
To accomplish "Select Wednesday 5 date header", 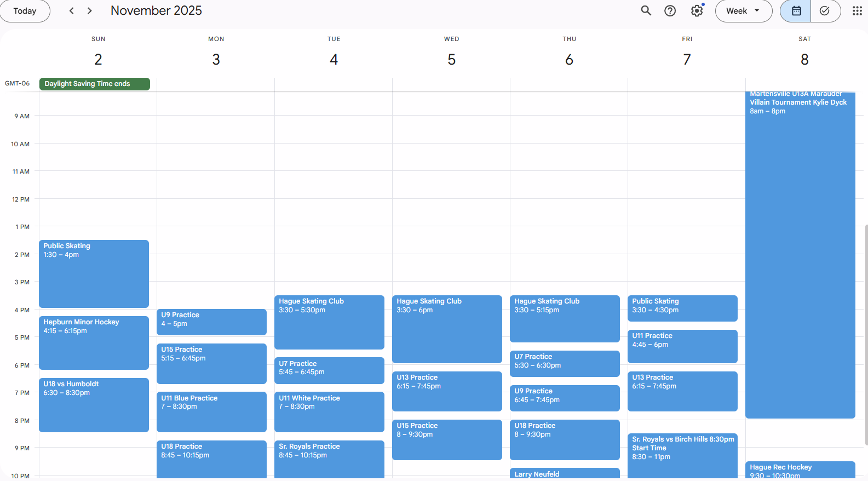I will pos(451,59).
